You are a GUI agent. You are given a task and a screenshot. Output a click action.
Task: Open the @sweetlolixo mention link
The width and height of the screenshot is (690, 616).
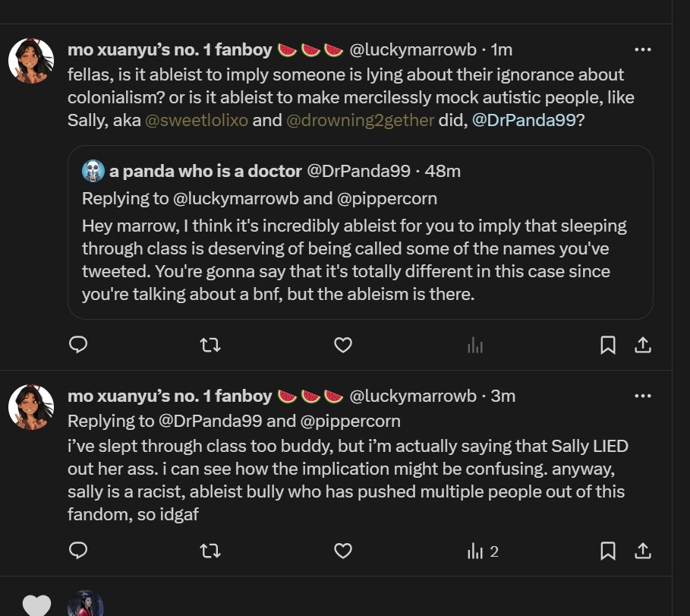(196, 120)
